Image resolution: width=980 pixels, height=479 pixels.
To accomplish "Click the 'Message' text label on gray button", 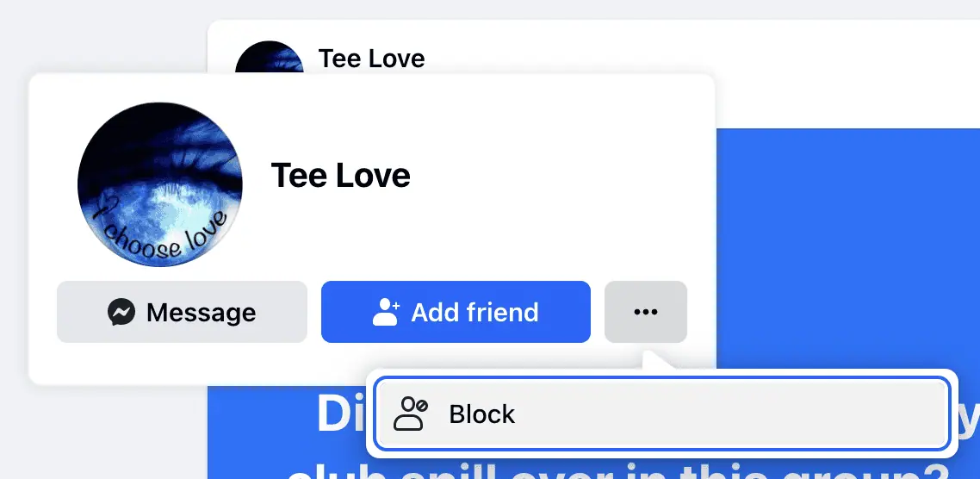I will [202, 312].
